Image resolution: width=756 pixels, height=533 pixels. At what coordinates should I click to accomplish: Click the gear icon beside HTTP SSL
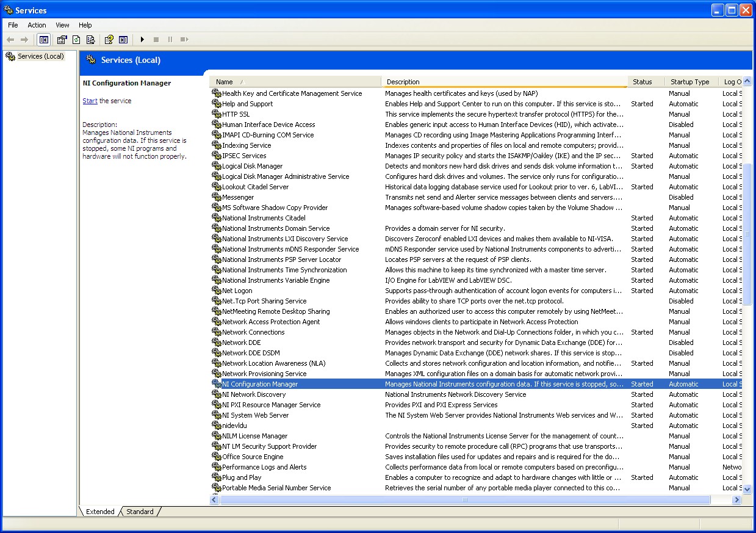[216, 114]
